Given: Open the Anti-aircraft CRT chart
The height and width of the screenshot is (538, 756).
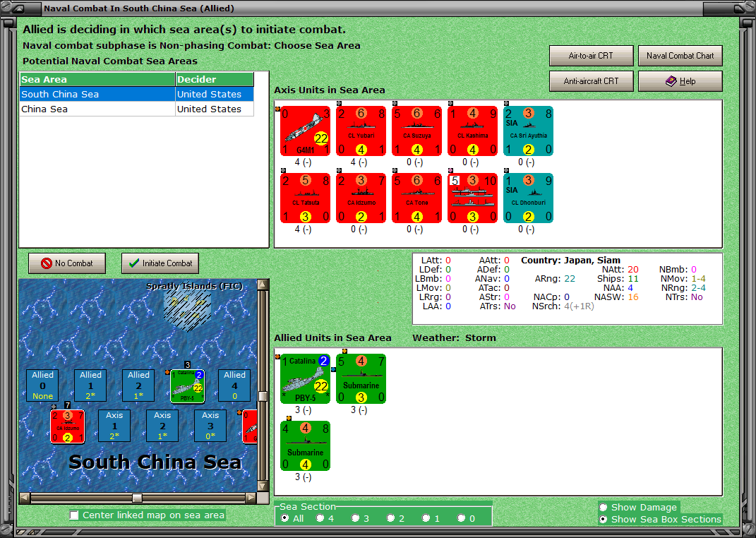Looking at the screenshot, I should 591,81.
